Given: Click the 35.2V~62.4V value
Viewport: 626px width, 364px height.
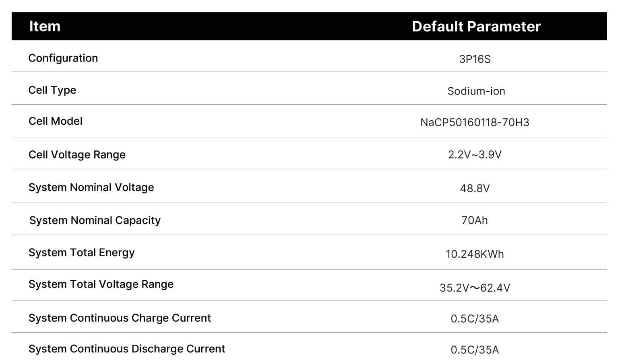Looking at the screenshot, I should pos(475,288).
